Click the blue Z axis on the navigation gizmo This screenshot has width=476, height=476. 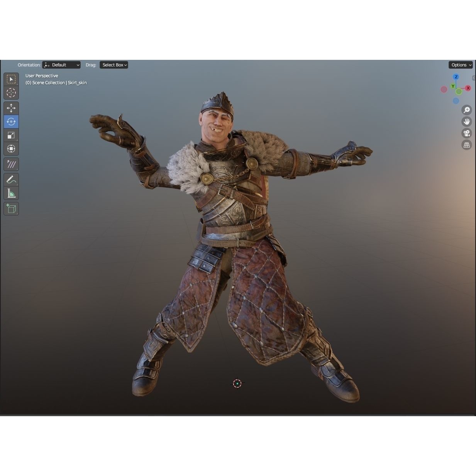(x=456, y=77)
